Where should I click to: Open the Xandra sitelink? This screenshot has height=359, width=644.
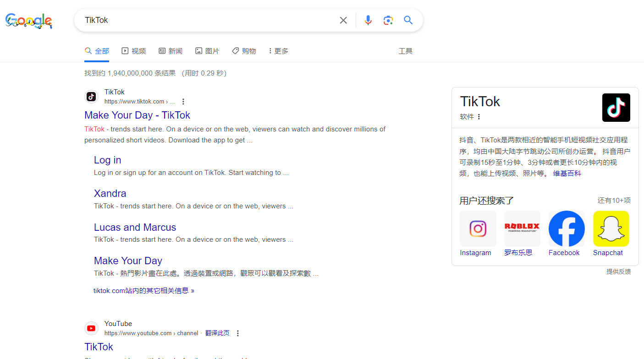pos(110,193)
